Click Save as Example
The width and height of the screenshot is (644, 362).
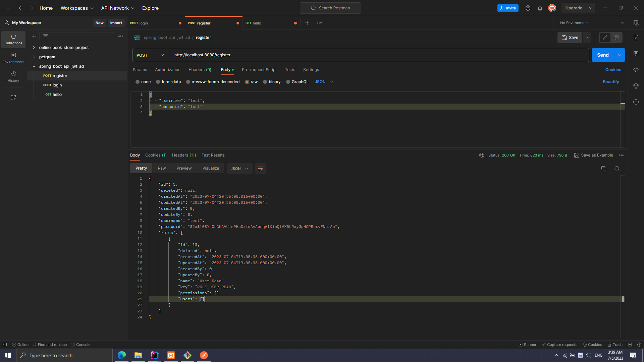(594, 155)
